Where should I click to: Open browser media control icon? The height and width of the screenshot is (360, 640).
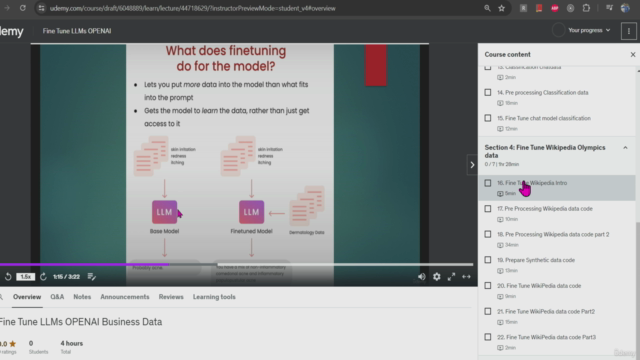click(609, 8)
